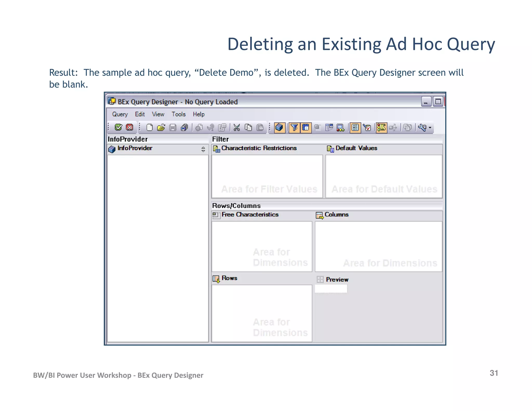Click the Cut scissors icon
The image size is (532, 411).
tap(237, 128)
